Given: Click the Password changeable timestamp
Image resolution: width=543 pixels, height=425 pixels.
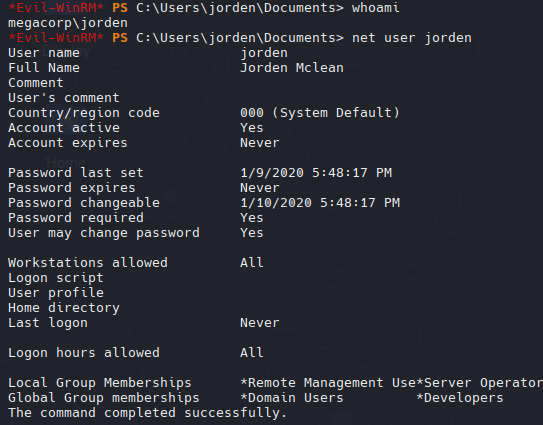Looking at the screenshot, I should [x=320, y=203].
